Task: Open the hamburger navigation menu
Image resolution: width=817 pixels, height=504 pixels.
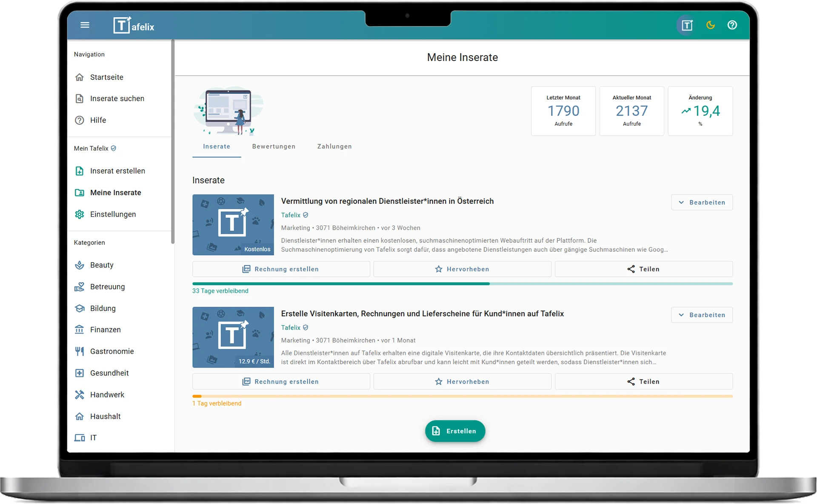Action: [x=85, y=25]
